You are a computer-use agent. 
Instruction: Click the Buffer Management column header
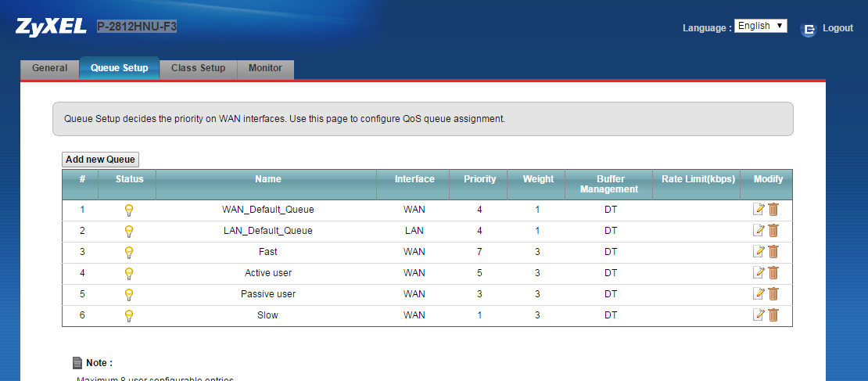611,185
